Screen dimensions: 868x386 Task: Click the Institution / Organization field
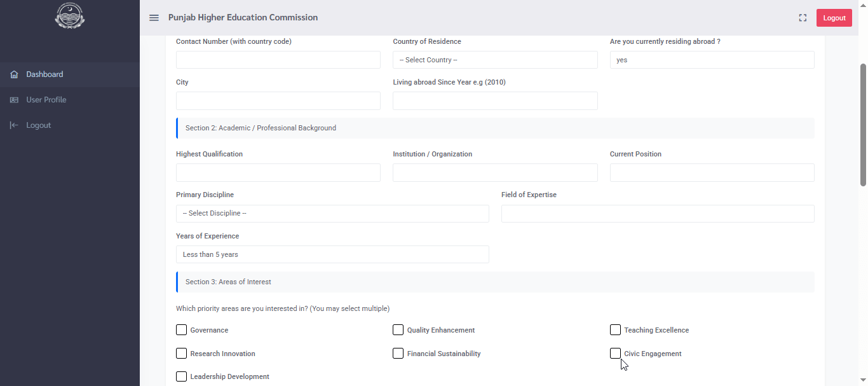tap(495, 172)
